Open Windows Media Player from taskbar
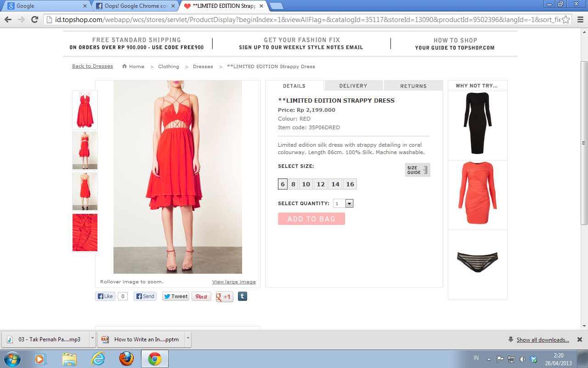This screenshot has height=368, width=588. (40, 359)
